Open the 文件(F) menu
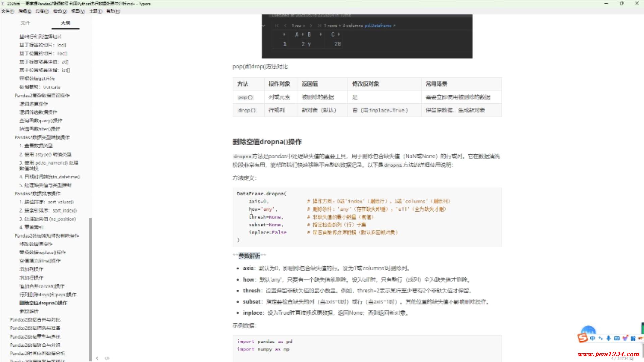 click(8, 11)
